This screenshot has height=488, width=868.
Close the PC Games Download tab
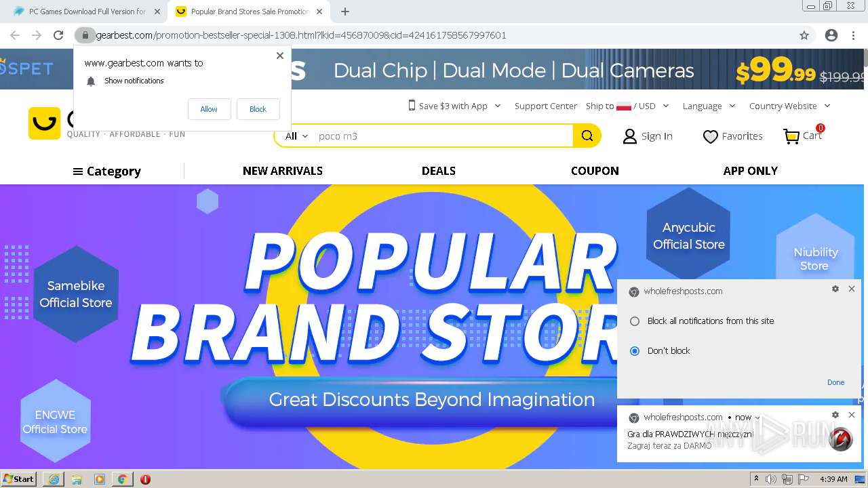[157, 12]
